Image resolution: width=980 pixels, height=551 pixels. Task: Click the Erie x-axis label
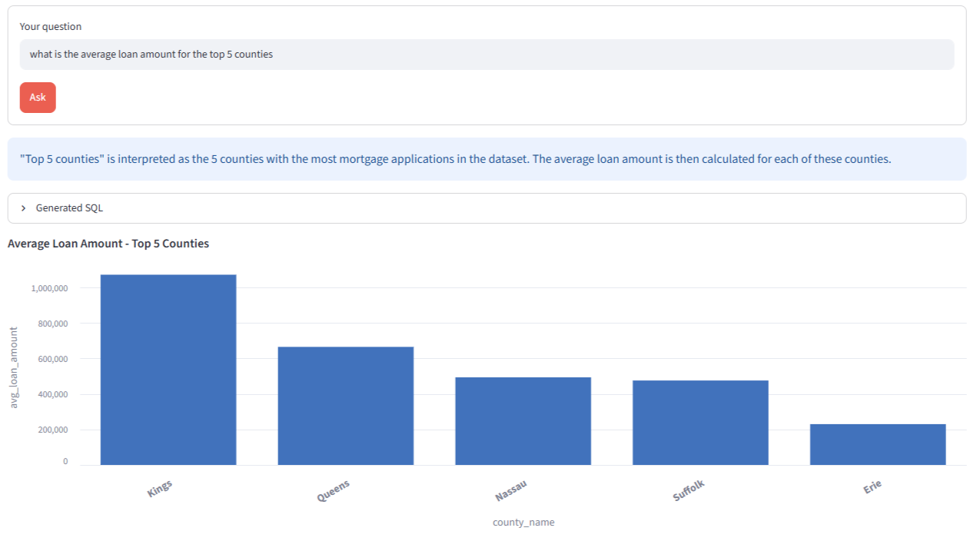(x=872, y=486)
